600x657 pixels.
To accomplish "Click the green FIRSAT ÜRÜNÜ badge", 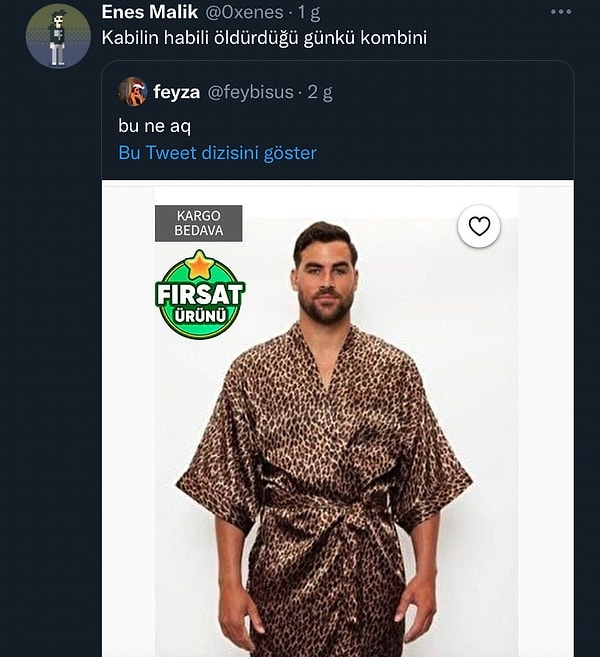I will click(x=200, y=295).
